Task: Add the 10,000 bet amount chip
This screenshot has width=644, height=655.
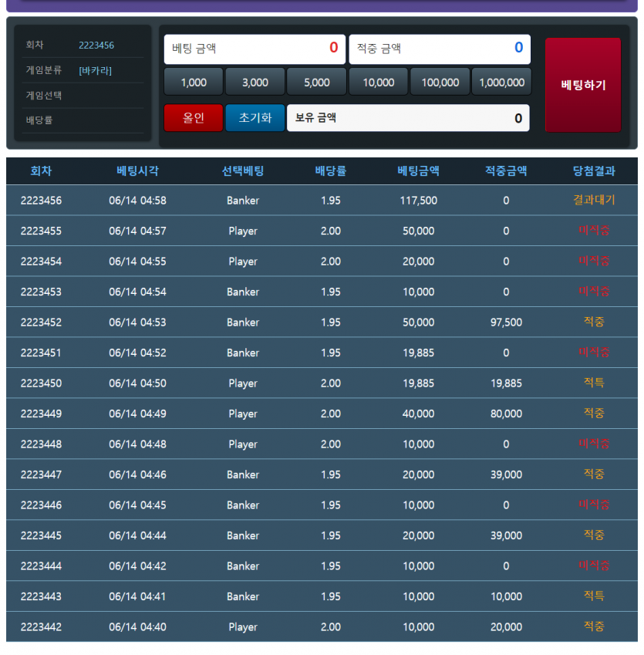Action: [x=378, y=82]
